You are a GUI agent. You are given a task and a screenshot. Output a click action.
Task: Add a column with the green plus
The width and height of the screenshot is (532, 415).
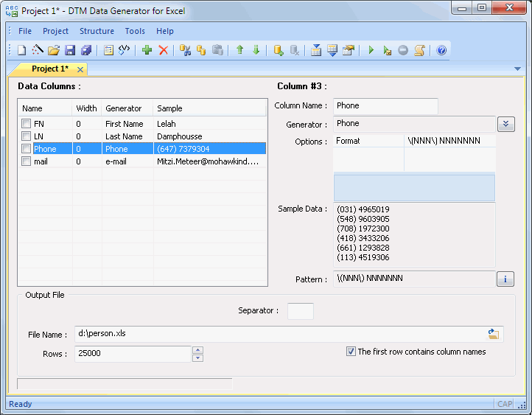click(147, 50)
